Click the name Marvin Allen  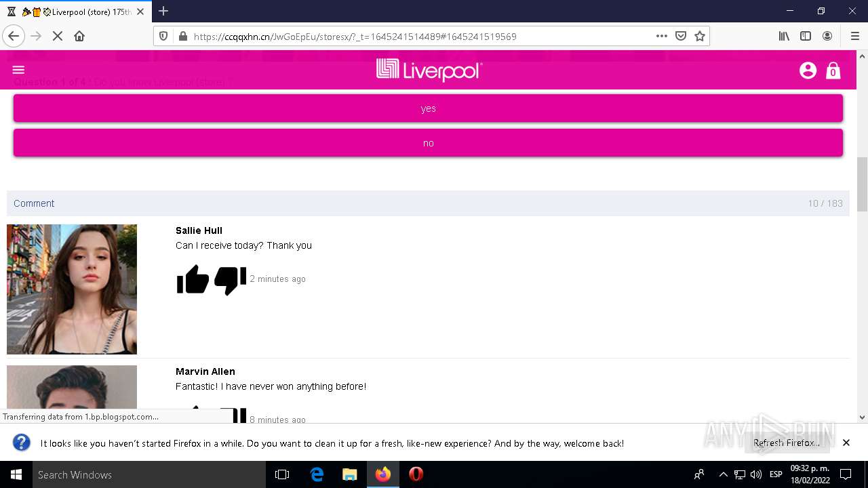tap(205, 371)
